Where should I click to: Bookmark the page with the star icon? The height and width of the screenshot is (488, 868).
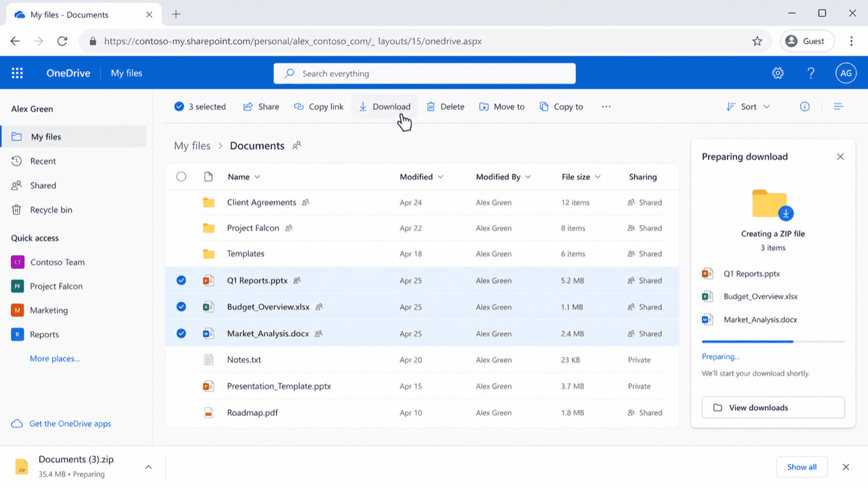tap(757, 41)
